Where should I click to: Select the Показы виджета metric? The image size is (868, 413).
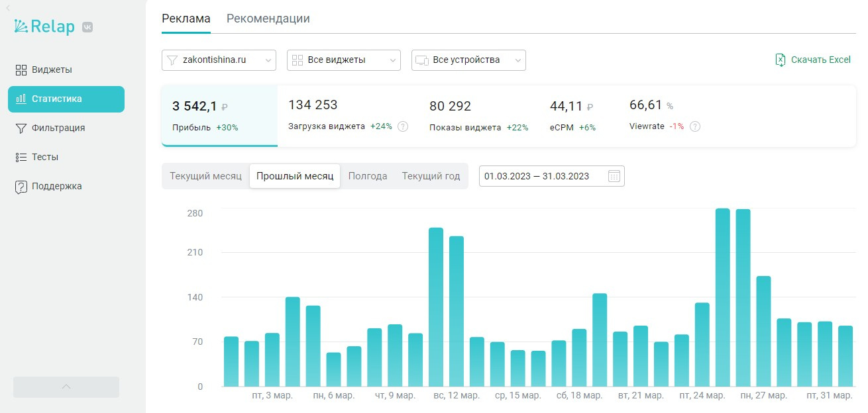(x=479, y=116)
